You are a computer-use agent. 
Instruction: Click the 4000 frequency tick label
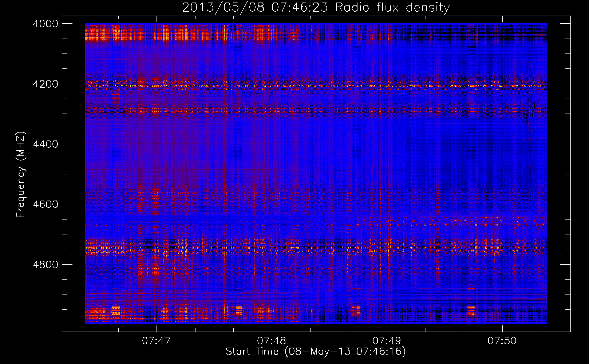coord(46,24)
